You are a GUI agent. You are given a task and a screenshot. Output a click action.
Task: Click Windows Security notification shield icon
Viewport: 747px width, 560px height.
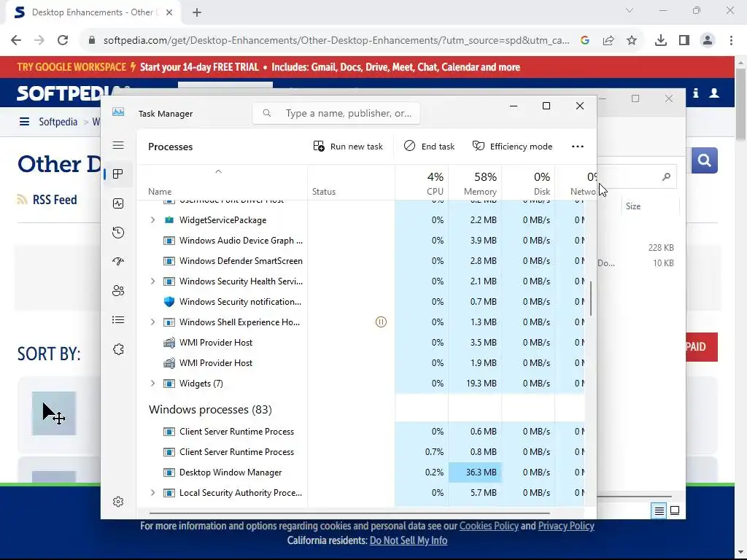[x=169, y=301]
